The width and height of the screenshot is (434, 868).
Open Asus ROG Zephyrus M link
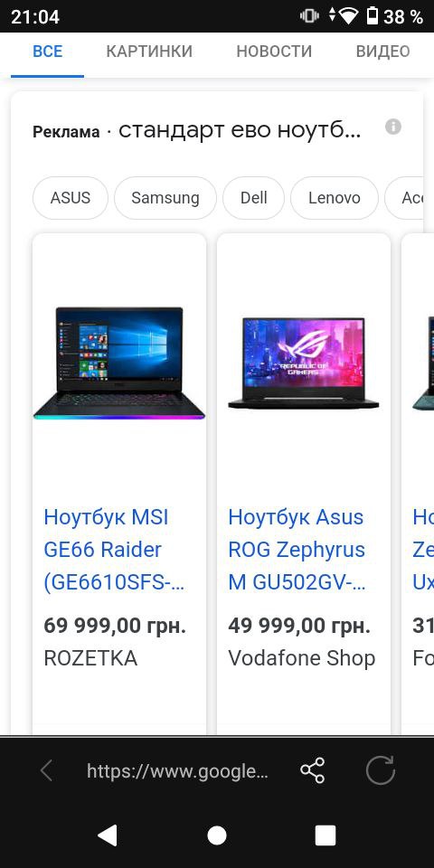pyautogui.click(x=297, y=551)
